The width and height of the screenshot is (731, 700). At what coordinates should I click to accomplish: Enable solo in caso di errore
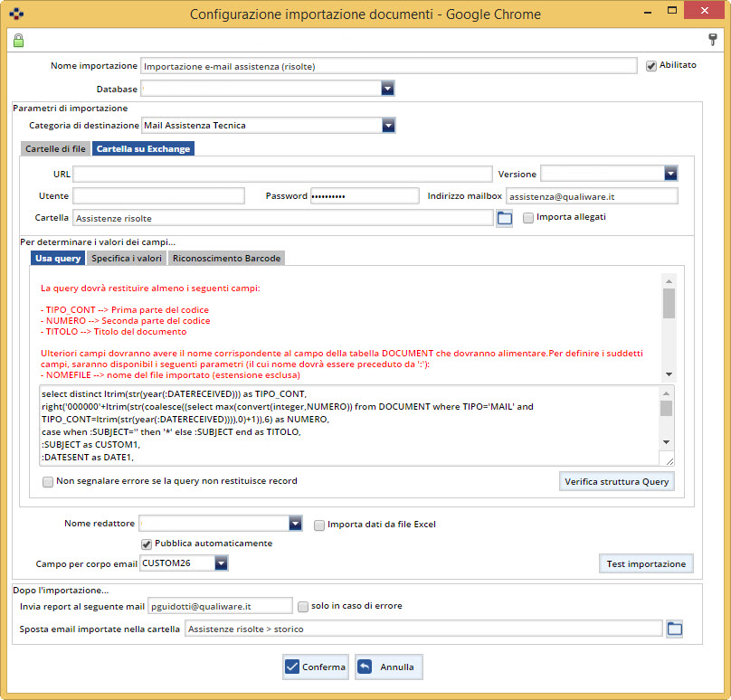(x=303, y=606)
